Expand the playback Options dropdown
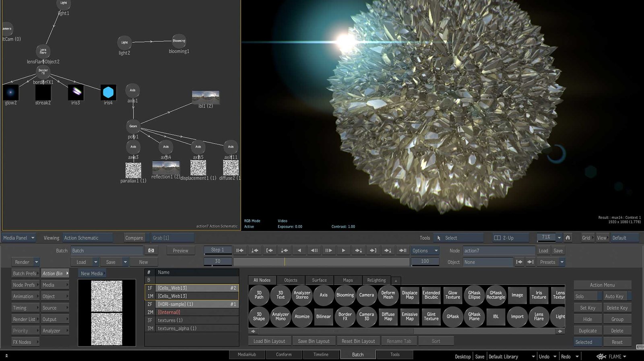 425,251
